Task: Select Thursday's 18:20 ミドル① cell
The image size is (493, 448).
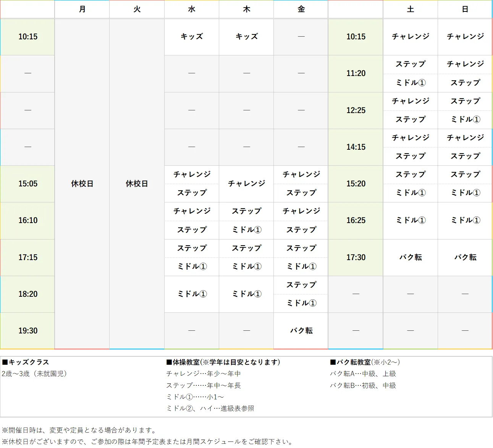Action: (x=246, y=294)
